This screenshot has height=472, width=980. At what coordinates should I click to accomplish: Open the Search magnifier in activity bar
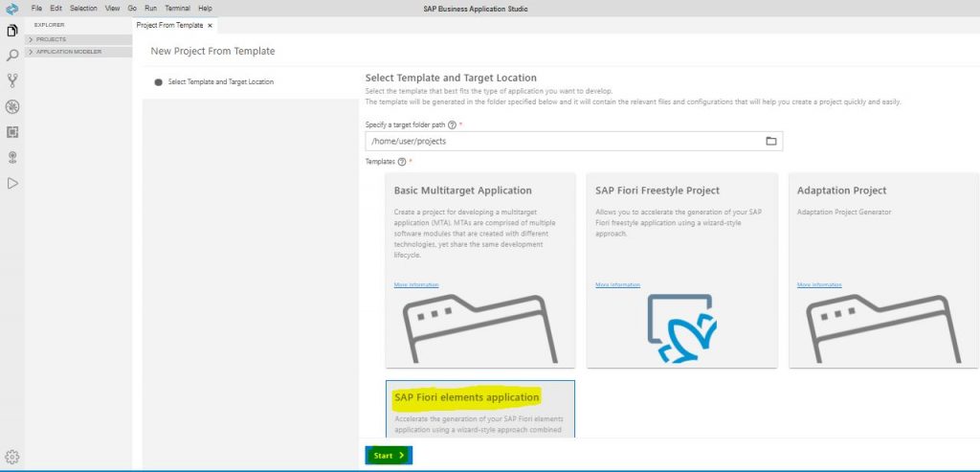coord(11,56)
